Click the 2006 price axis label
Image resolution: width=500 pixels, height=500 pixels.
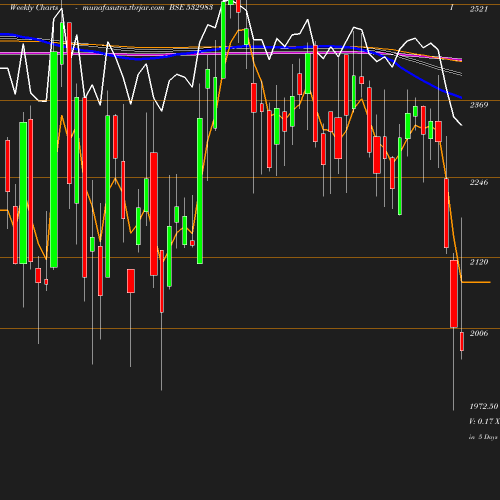coord(479,333)
